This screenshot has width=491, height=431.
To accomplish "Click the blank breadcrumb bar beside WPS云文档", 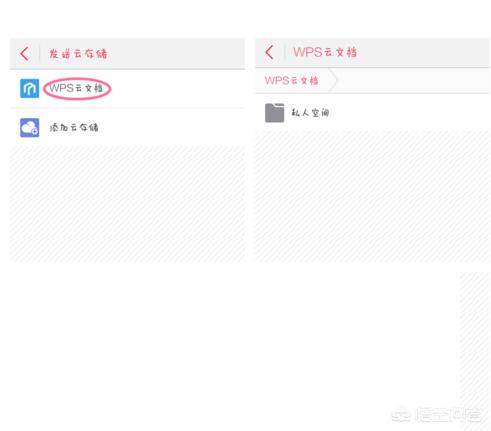I will 413,81.
